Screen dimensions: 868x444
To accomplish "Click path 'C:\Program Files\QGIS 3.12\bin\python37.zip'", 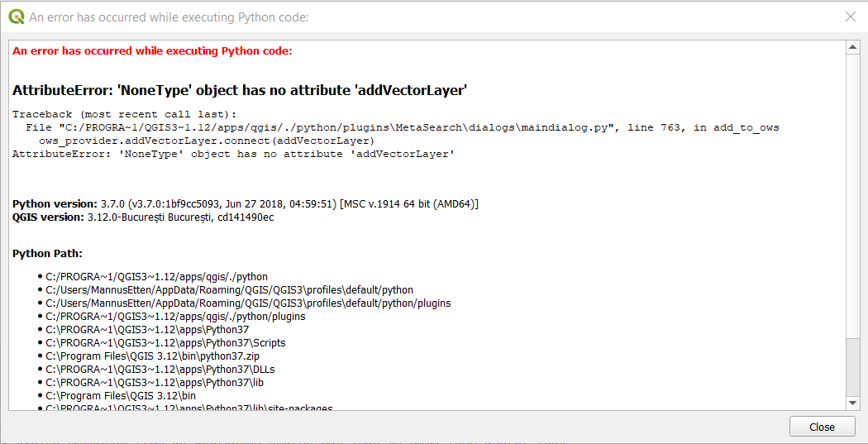I will 152,356.
